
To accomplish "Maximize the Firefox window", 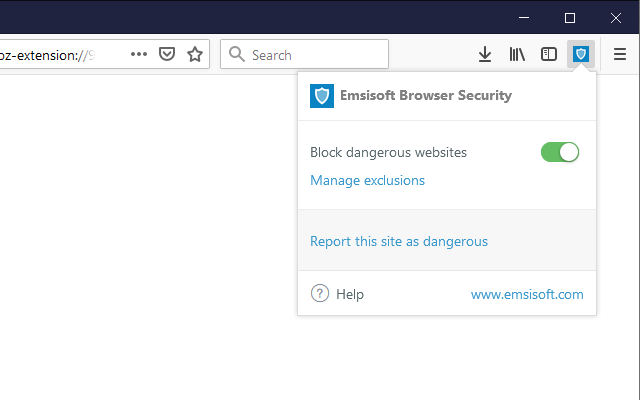I will coord(570,17).
